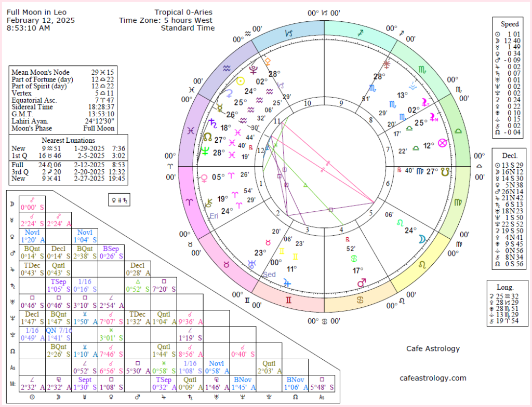The width and height of the screenshot is (532, 407).
Task: Select the Uranus glyph in Taurus
Action: [x=252, y=264]
